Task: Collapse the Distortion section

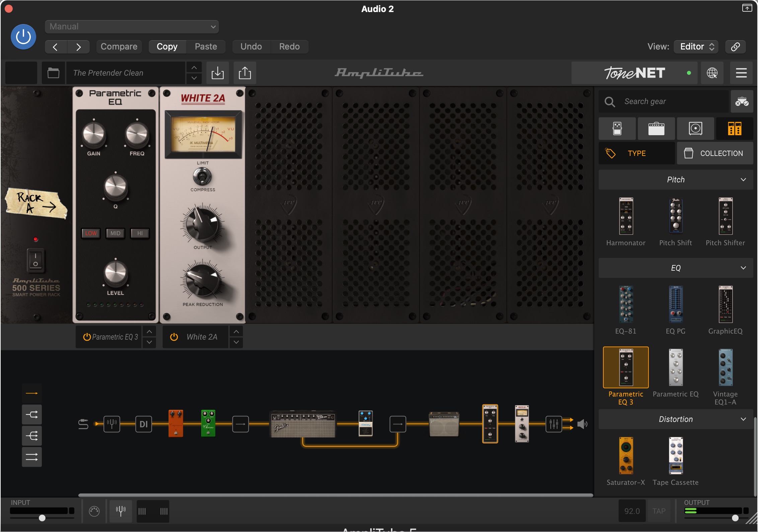Action: pos(676,419)
